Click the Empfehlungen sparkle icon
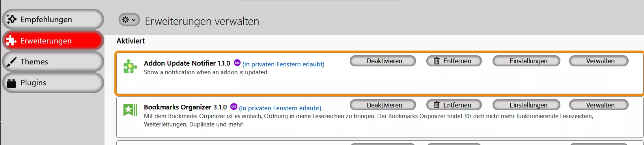Viewport: 644px width, 145px height. (11, 19)
